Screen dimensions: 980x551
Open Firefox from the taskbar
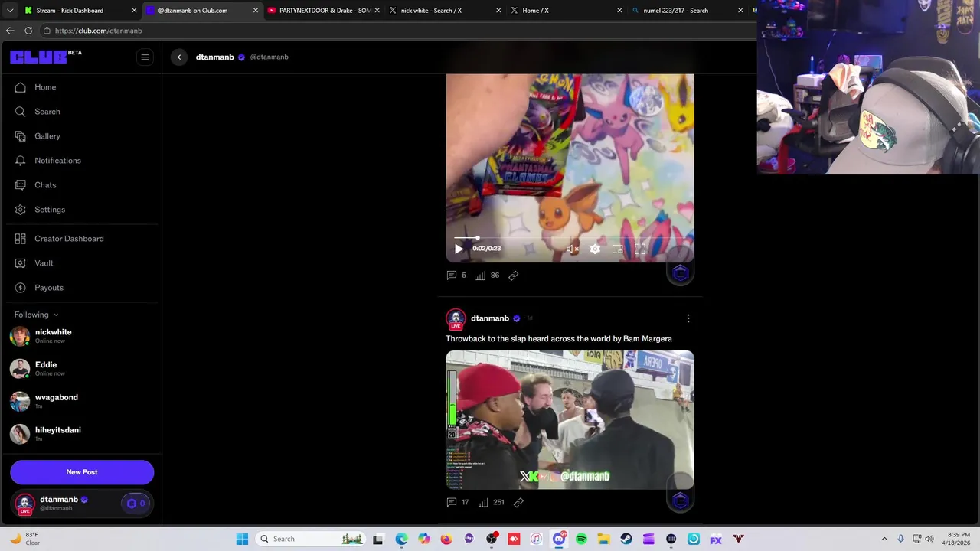tap(446, 539)
